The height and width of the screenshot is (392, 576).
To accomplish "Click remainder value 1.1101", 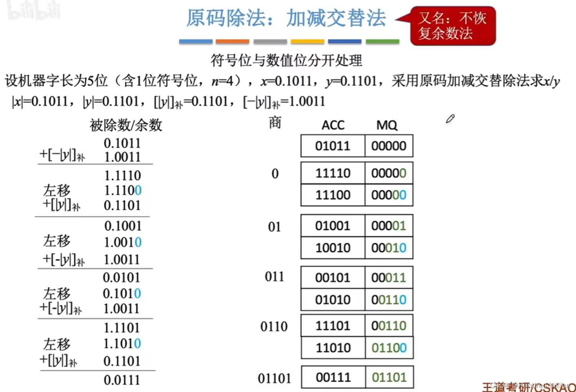I will pos(122,327).
